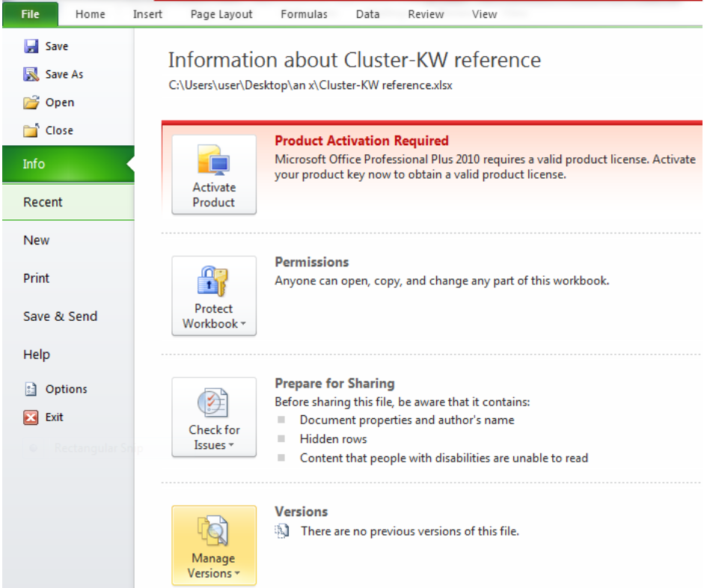
Task: Click 'There are no previous versions' text
Action: click(x=409, y=531)
